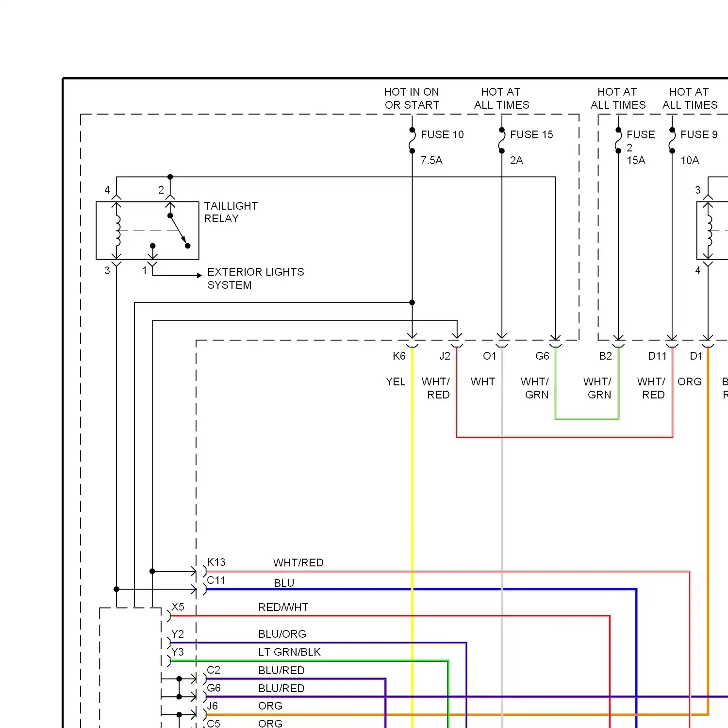Click the 'FUSE 15' label
Image resolution: width=728 pixels, height=728 pixels.
coord(531,134)
